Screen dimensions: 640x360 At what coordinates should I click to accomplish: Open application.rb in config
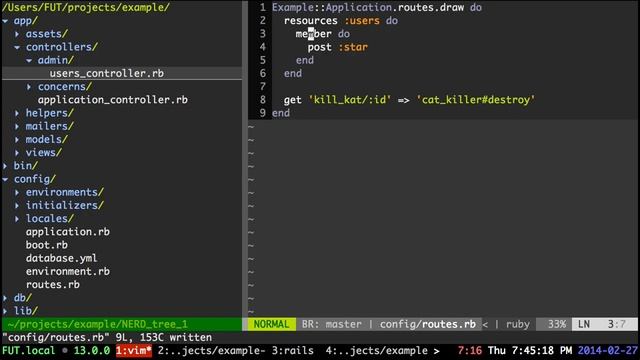[x=68, y=232]
